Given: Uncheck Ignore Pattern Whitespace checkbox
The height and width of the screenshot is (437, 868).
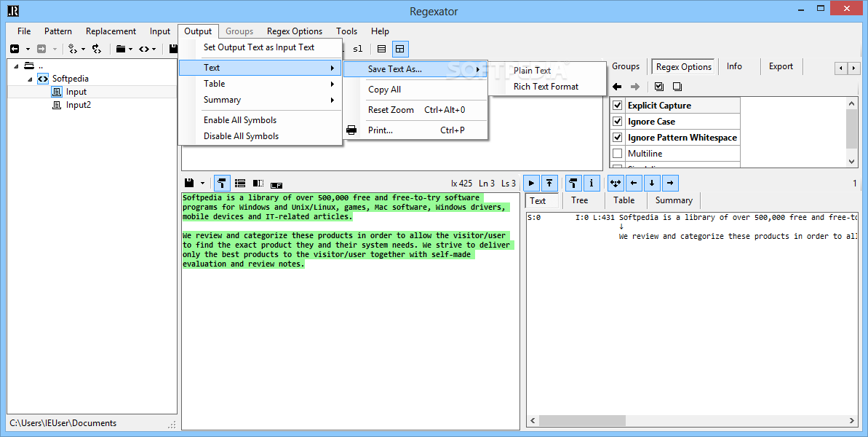Looking at the screenshot, I should click(618, 138).
